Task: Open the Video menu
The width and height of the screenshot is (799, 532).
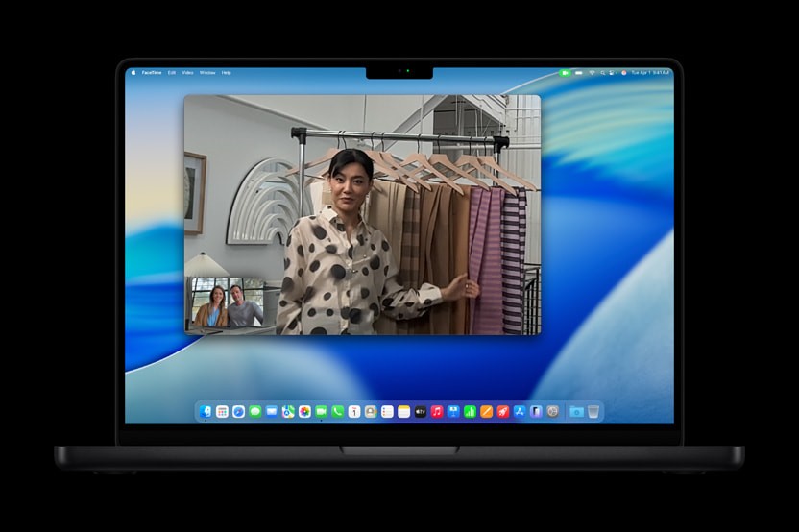Action: 187,73
